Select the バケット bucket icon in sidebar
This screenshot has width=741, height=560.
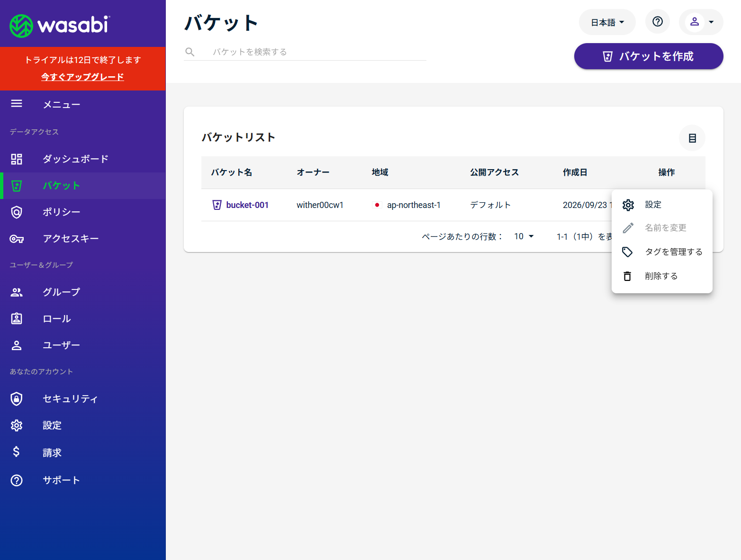click(x=17, y=186)
